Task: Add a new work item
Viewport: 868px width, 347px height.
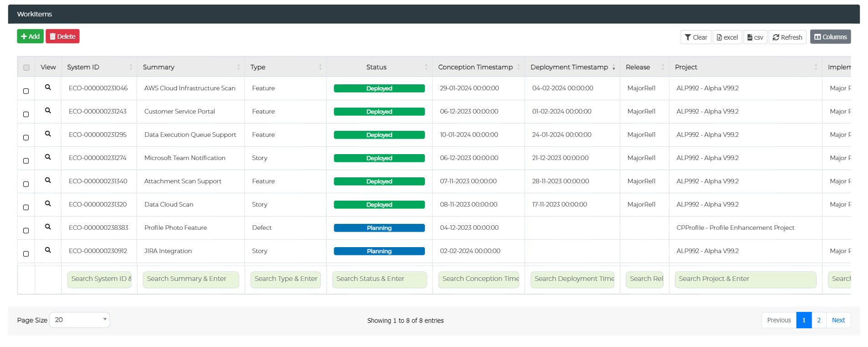Action: pos(30,36)
